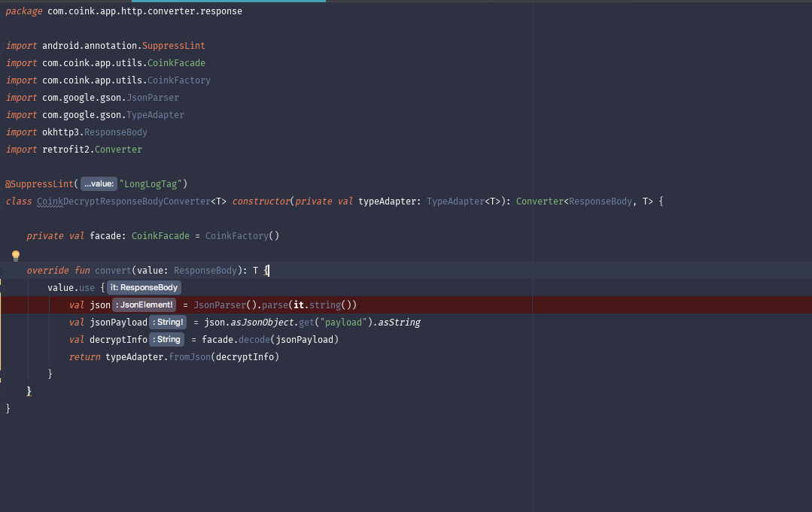Click the ": String" hint beside decryptInfo
The width and height of the screenshot is (812, 512).
coord(166,339)
